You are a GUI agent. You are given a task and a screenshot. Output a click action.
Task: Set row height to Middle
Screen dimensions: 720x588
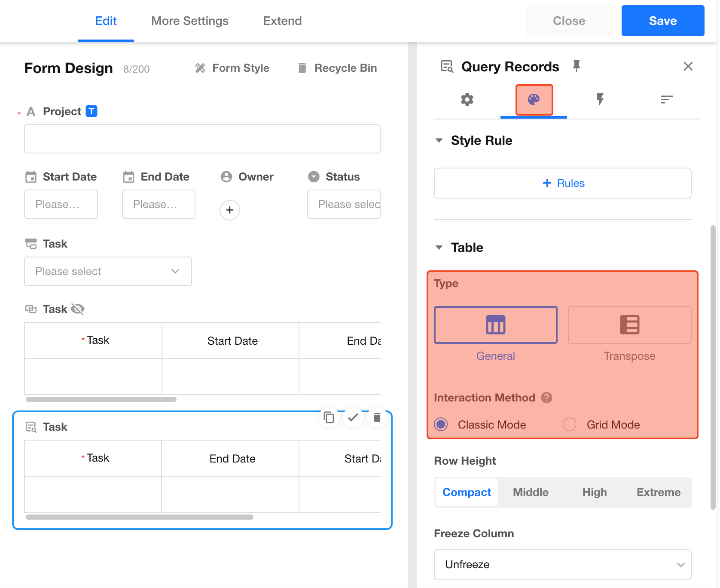pyautogui.click(x=531, y=492)
